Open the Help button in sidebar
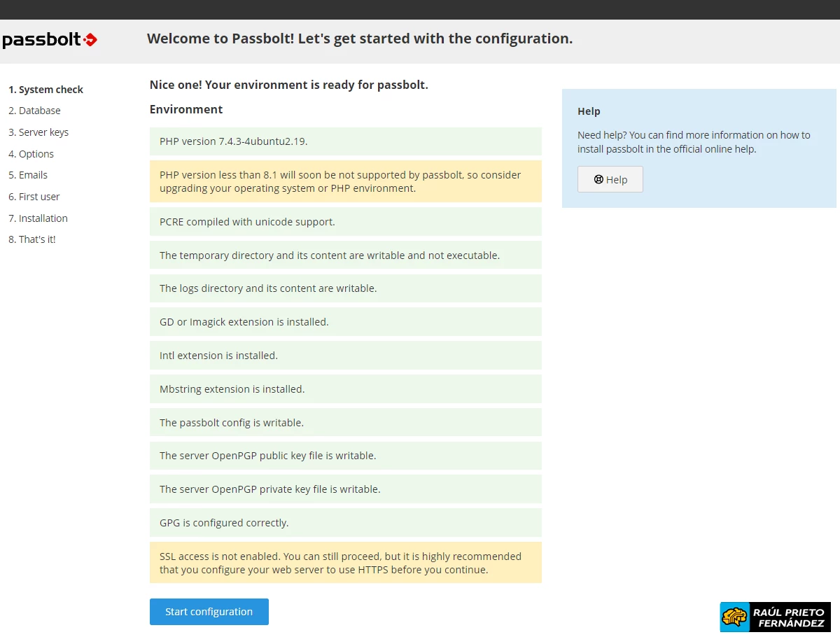 tap(610, 179)
